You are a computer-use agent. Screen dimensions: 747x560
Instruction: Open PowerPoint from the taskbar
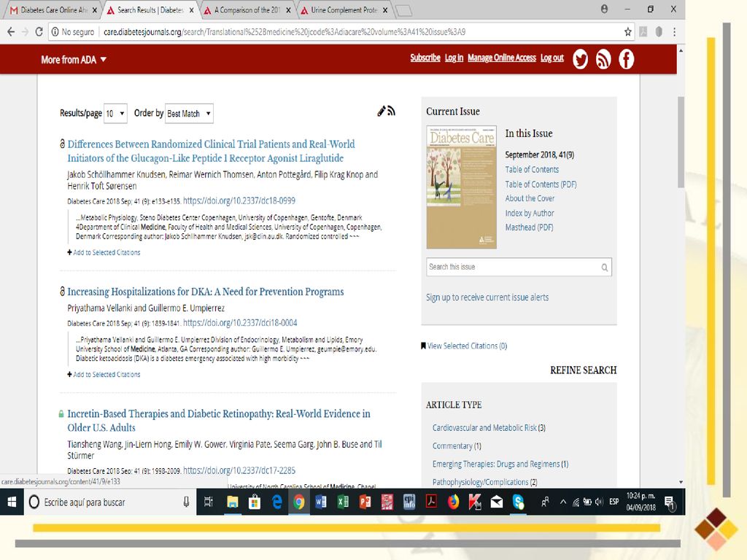click(x=365, y=502)
